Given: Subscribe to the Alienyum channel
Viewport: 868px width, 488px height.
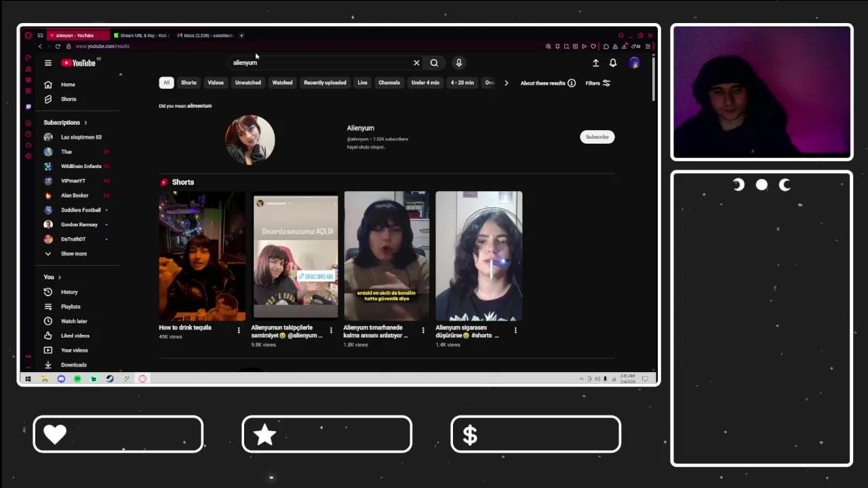Looking at the screenshot, I should 597,137.
